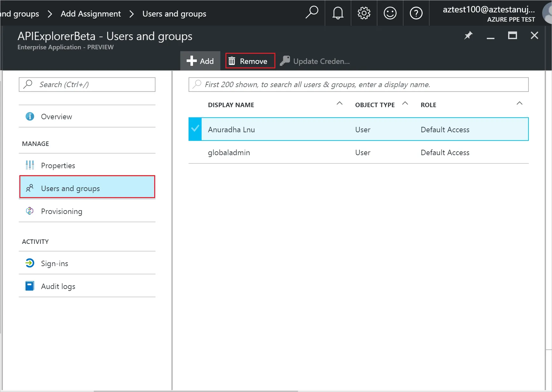Viewport: 552px width, 392px height.
Task: Click the ROLE column header
Action: pyautogui.click(x=428, y=105)
